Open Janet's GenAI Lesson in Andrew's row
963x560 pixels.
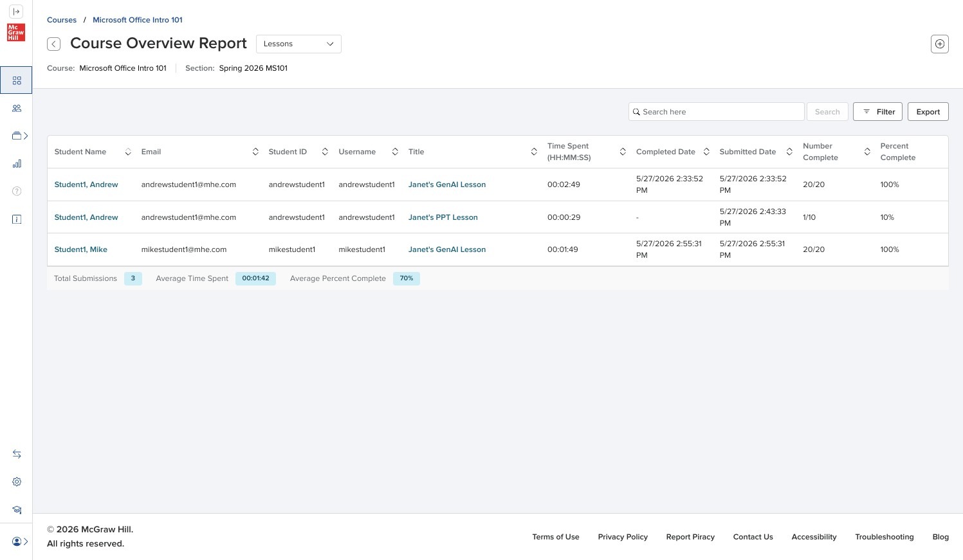tap(447, 185)
